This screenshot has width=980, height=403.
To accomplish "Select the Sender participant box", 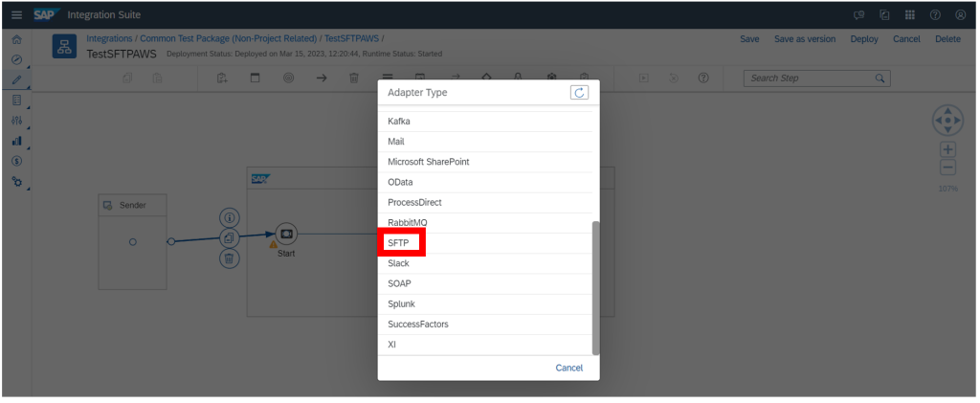I will (x=132, y=242).
